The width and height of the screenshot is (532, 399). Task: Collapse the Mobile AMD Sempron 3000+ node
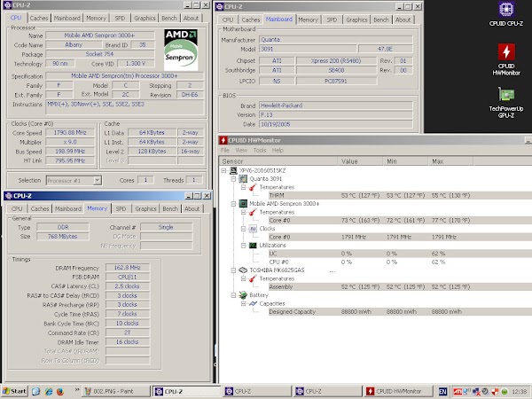click(233, 204)
